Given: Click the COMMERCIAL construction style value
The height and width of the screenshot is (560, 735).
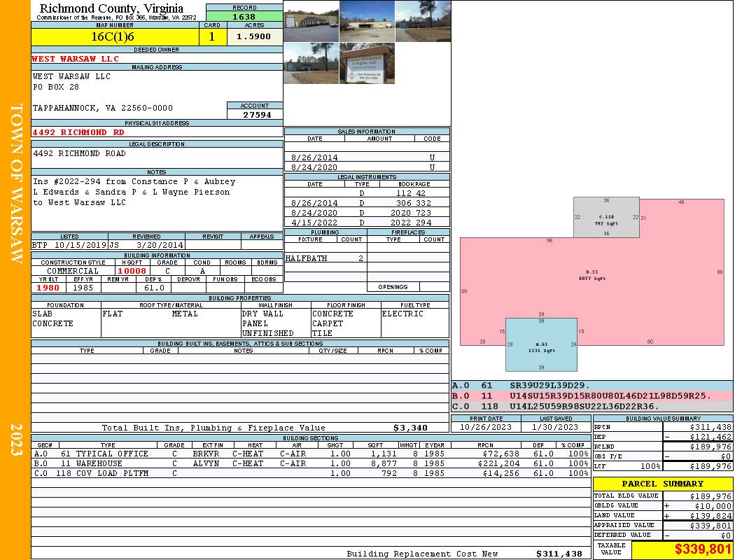Looking at the screenshot, I should (x=73, y=271).
